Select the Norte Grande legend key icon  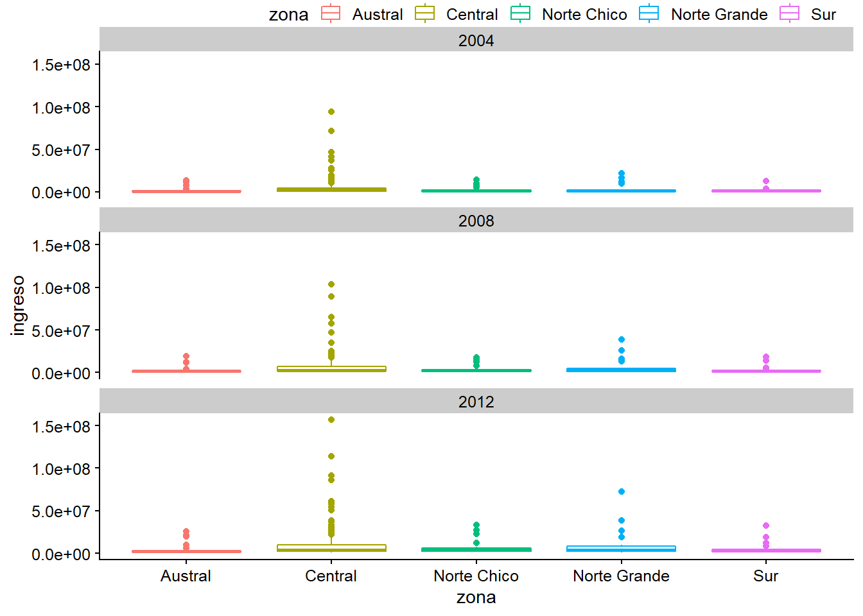[x=649, y=13]
